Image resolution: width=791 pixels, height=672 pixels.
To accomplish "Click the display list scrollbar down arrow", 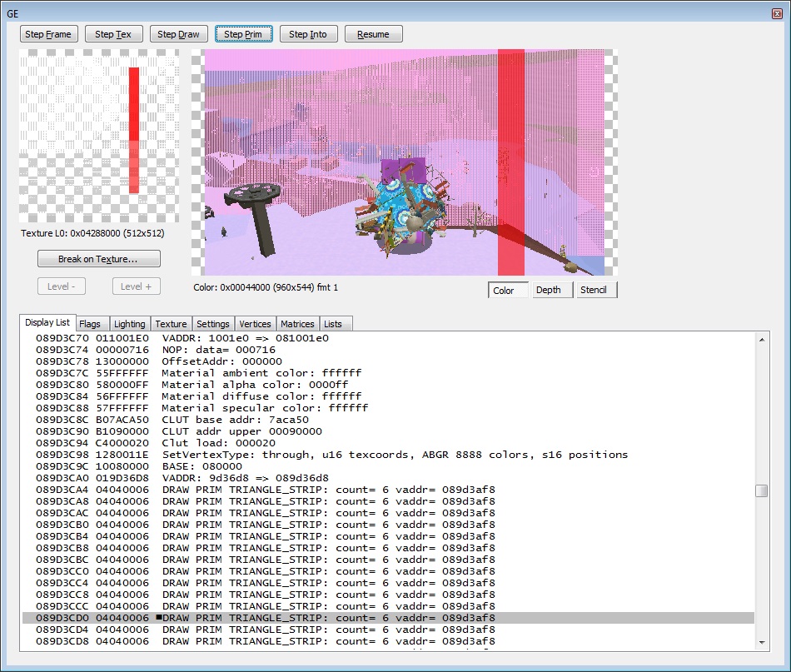I will click(x=761, y=642).
